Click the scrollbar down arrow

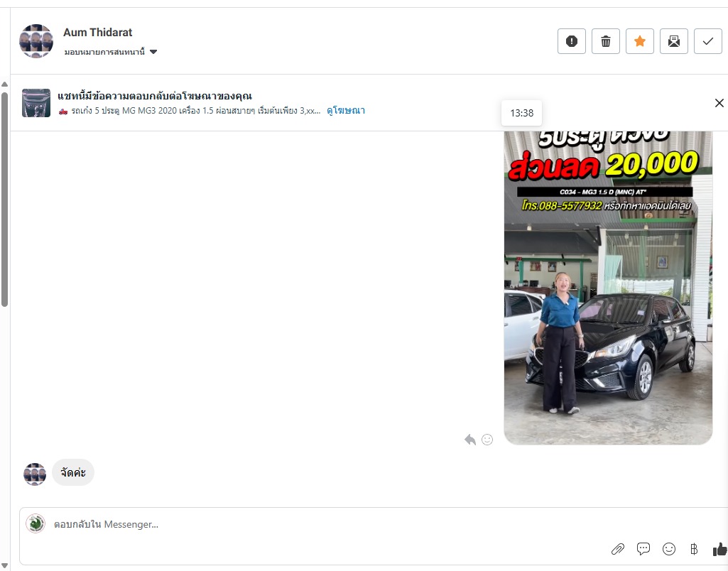tap(5, 565)
